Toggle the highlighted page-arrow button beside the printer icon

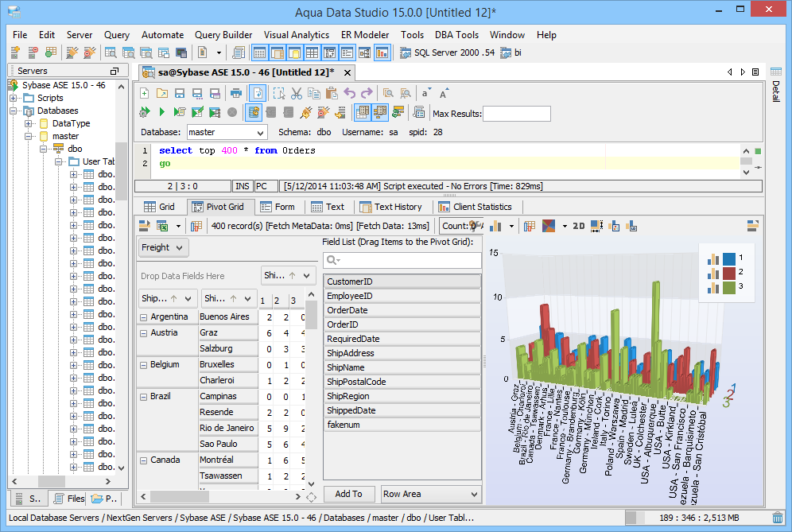click(x=258, y=93)
